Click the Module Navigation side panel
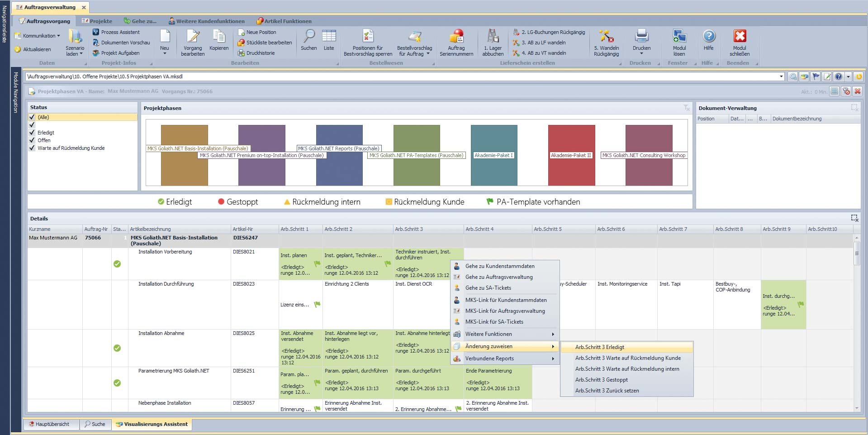 coord(16,92)
